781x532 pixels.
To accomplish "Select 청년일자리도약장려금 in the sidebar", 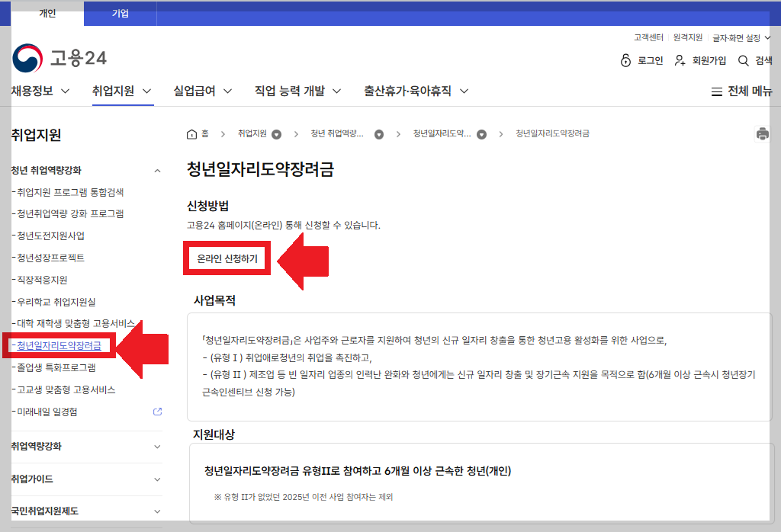I will click(59, 345).
